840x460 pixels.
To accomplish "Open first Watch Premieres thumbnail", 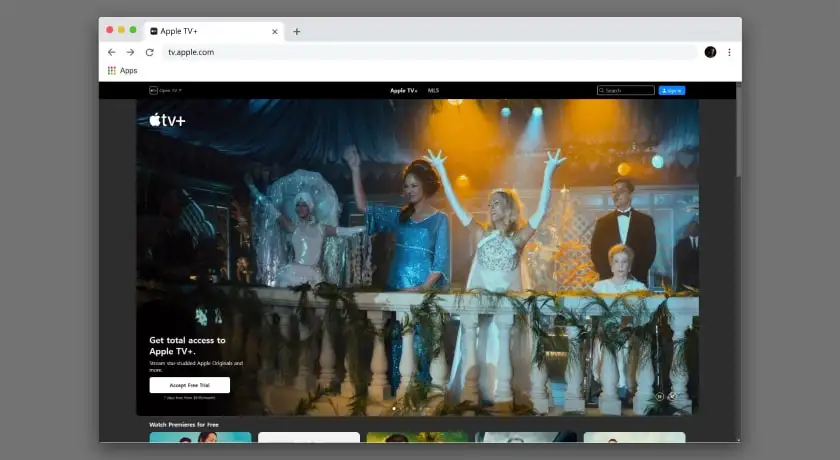I will coord(200,437).
